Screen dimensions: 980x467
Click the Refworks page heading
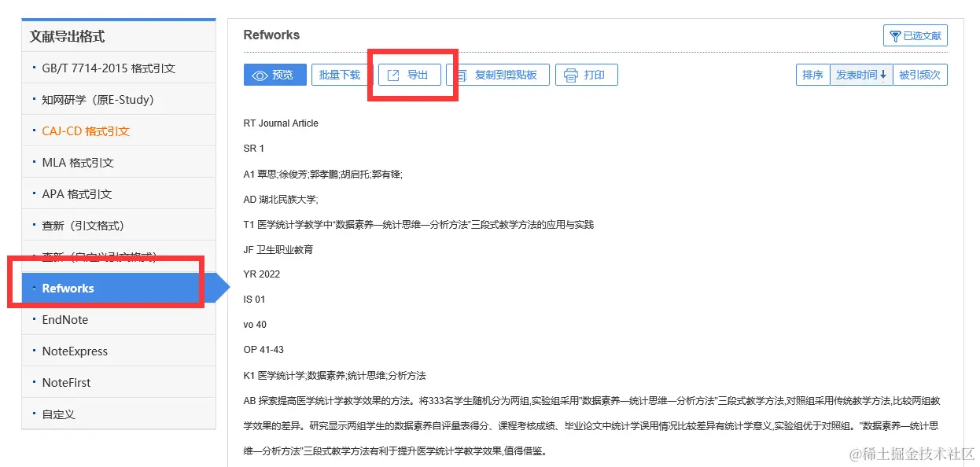[271, 35]
